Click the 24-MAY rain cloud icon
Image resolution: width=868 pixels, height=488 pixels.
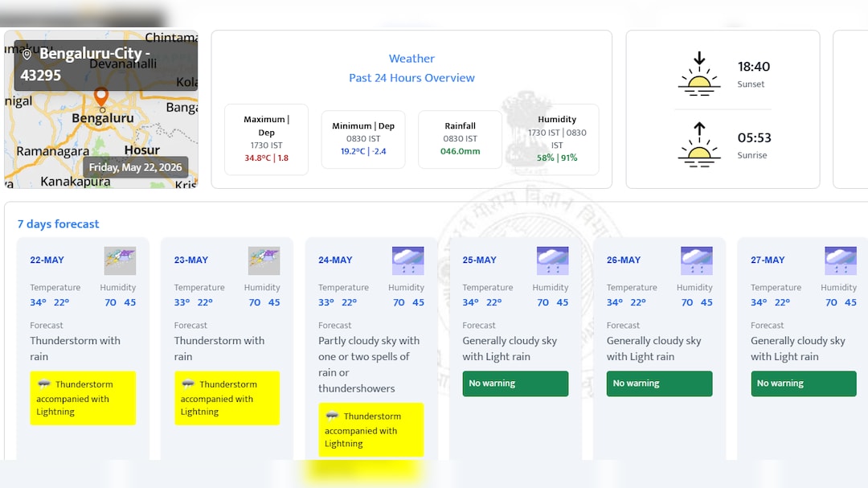[408, 261]
